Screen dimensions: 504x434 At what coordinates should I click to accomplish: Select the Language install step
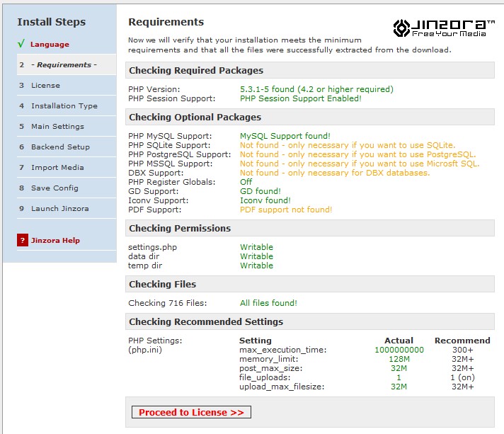(50, 45)
